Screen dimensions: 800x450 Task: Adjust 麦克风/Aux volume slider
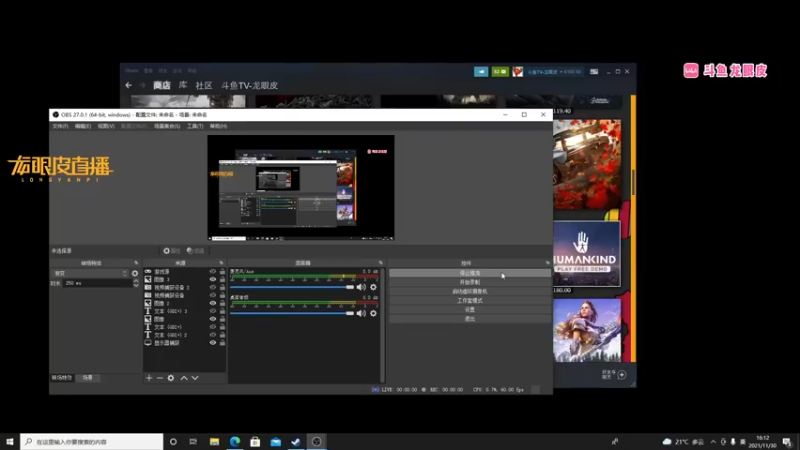click(x=292, y=287)
